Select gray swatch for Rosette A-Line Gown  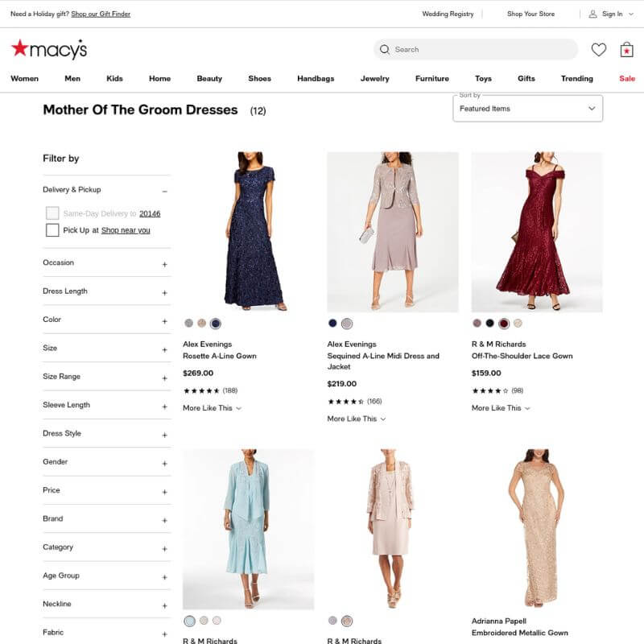tap(188, 324)
